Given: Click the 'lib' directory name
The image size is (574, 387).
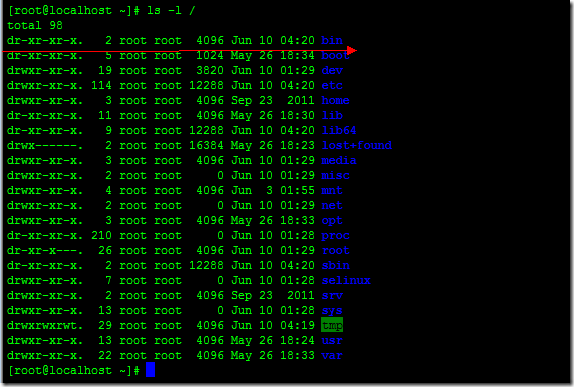Looking at the screenshot, I should pyautogui.click(x=332, y=115).
